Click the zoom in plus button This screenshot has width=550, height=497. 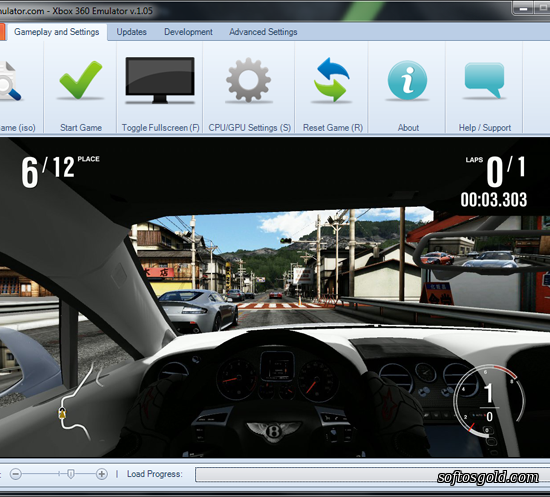[101, 474]
